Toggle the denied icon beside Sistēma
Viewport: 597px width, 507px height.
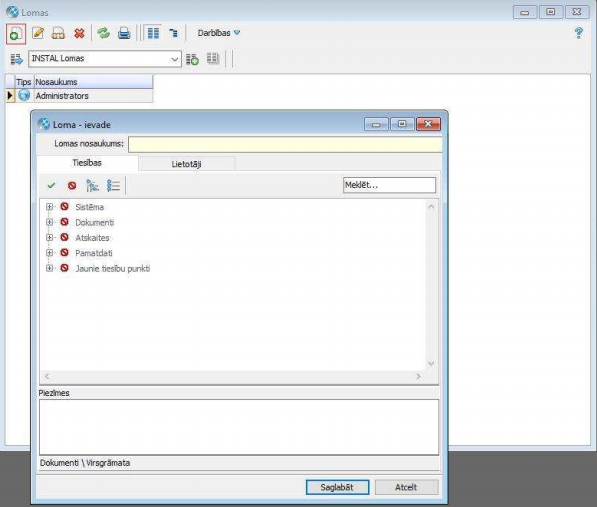tap(64, 206)
